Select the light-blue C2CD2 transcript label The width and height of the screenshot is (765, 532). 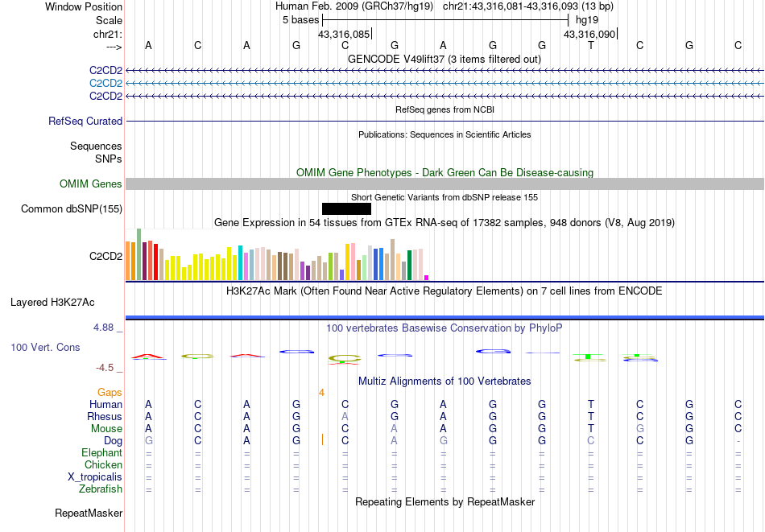(105, 84)
